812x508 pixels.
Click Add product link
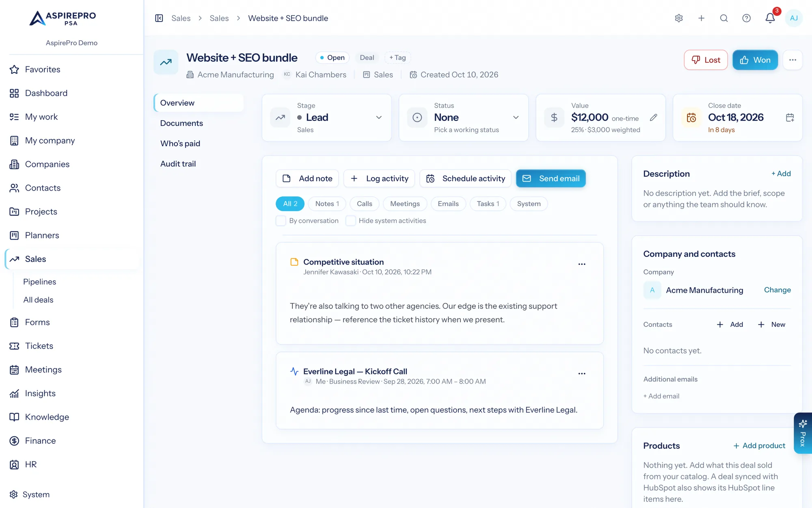[759, 446]
